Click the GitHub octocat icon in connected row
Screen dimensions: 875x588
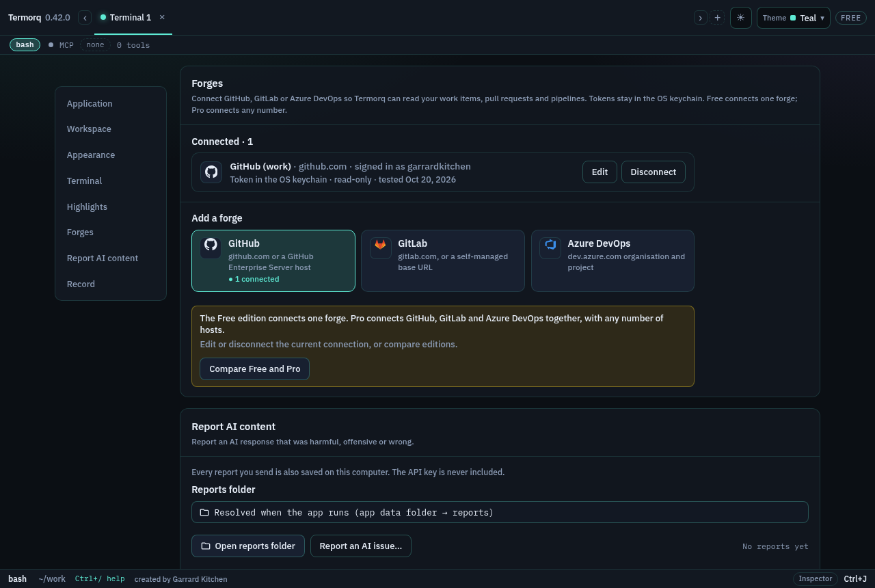(211, 172)
